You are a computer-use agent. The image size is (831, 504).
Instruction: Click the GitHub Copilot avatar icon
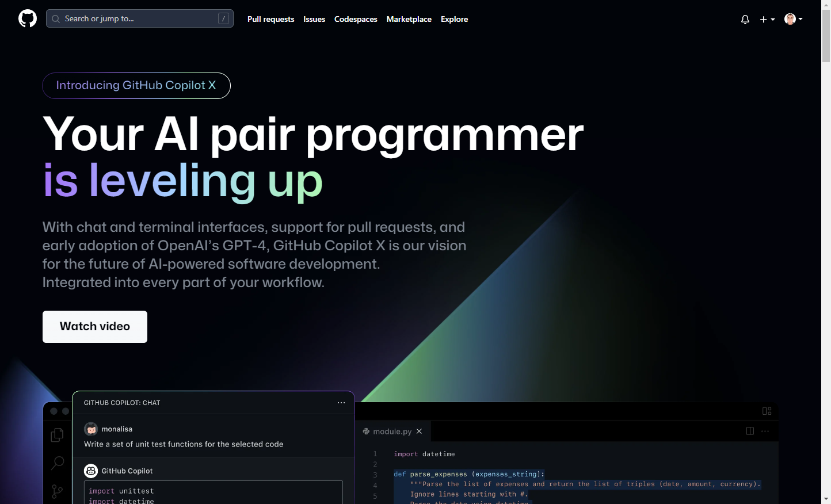pos(91,471)
